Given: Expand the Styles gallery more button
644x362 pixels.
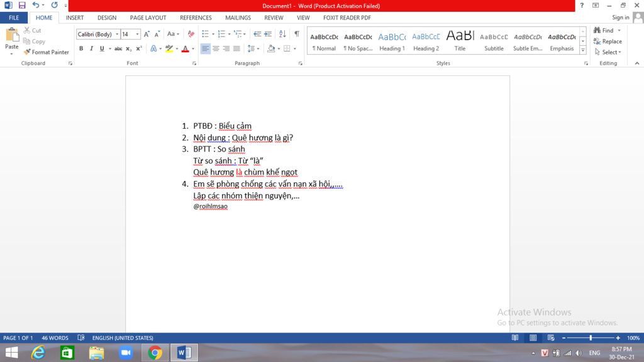Looking at the screenshot, I should click(583, 50).
